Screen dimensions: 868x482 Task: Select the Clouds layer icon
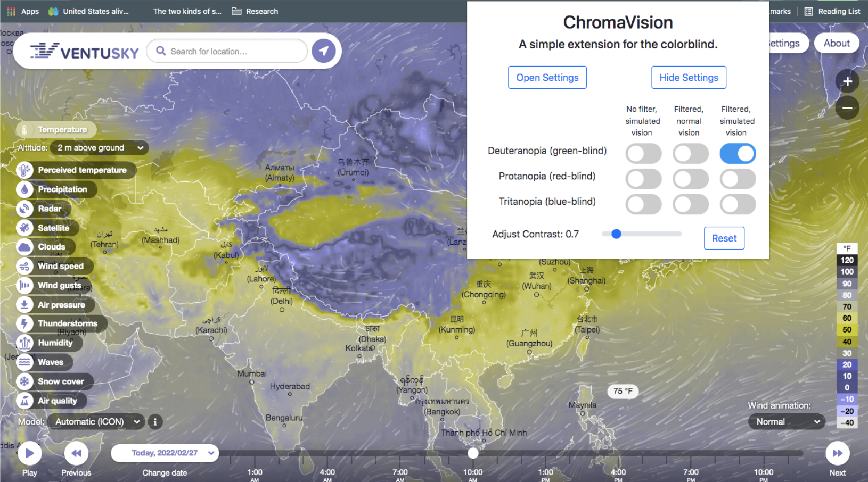tap(24, 247)
